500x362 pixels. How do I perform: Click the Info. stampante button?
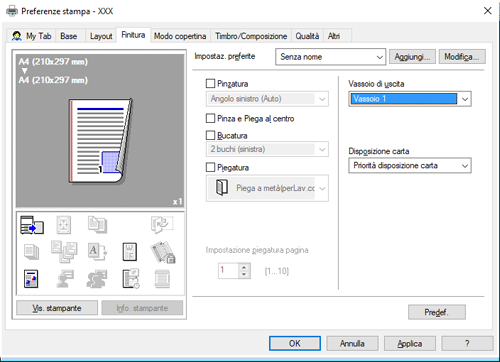click(142, 308)
